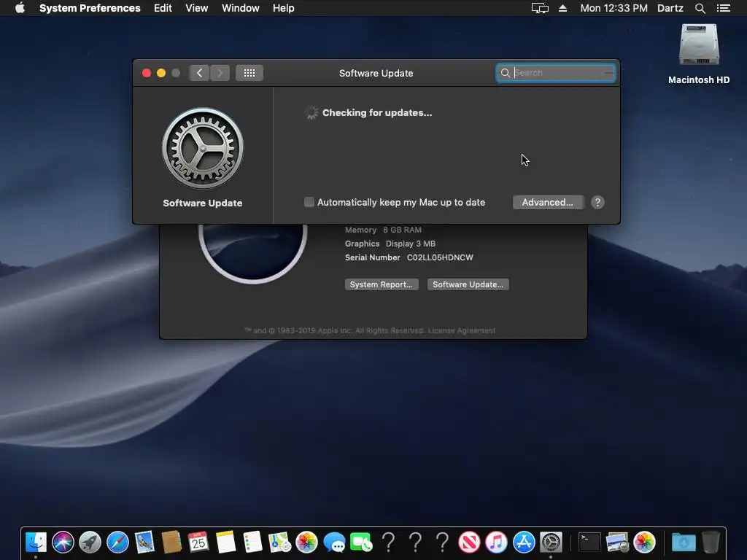747x560 pixels.
Task: Click serial number C02LL05HDNCW text
Action: tap(440, 257)
